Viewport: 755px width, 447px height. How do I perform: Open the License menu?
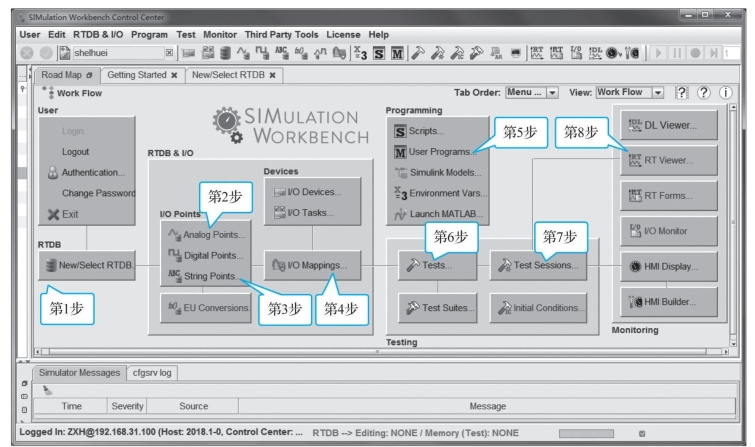tap(343, 35)
